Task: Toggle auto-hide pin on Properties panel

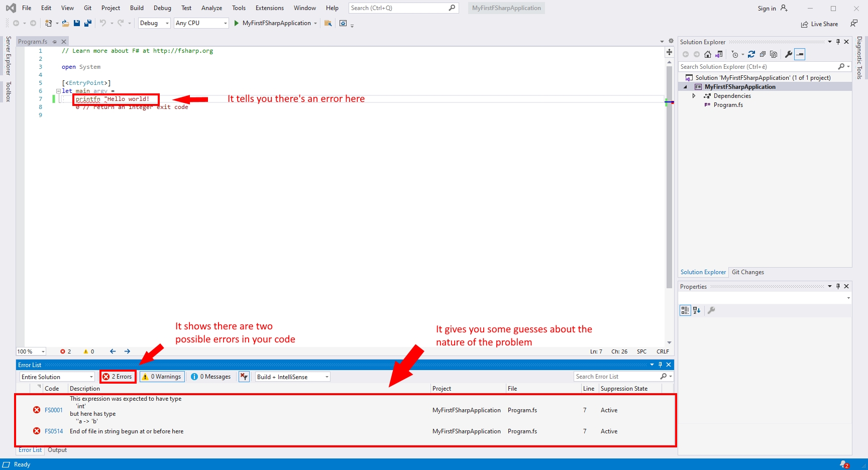Action: click(838, 286)
